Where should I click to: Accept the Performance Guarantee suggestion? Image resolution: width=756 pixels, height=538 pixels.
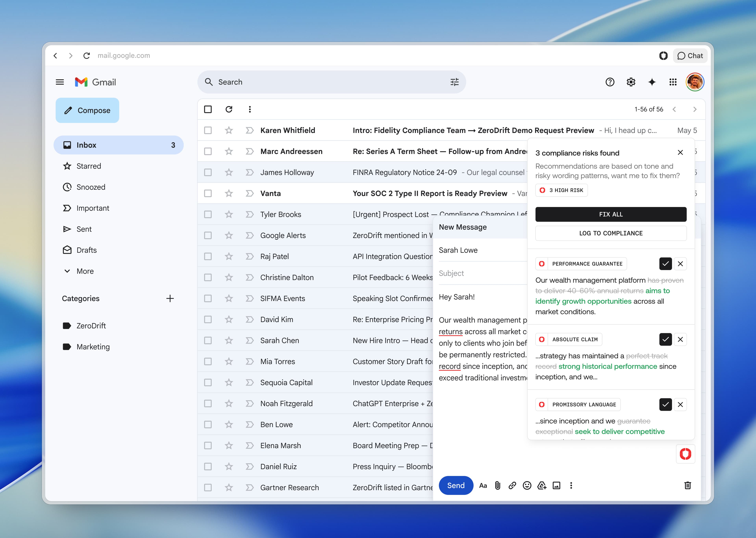click(x=665, y=264)
